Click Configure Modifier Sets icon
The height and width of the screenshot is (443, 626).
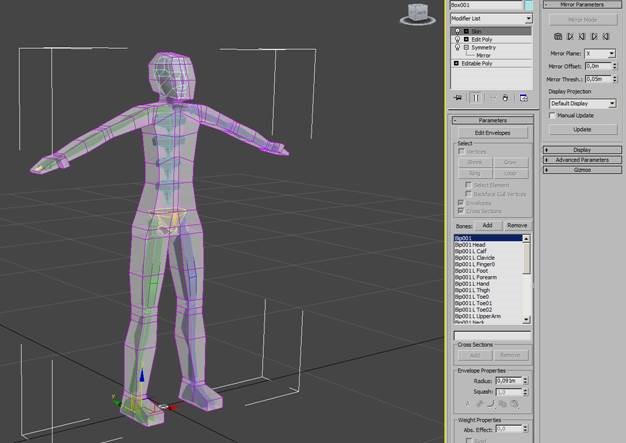[x=523, y=98]
